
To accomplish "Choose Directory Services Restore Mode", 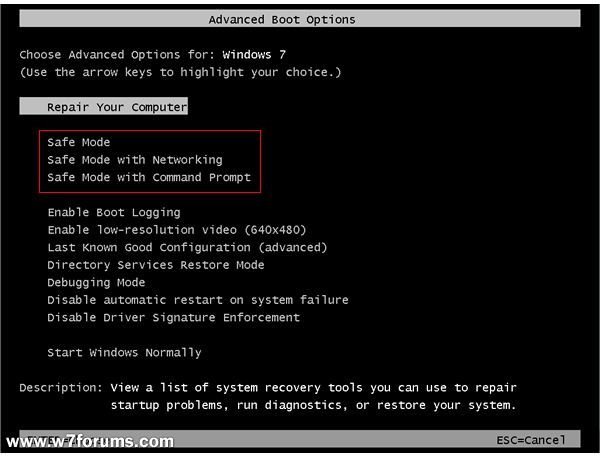I will pyautogui.click(x=156, y=265).
